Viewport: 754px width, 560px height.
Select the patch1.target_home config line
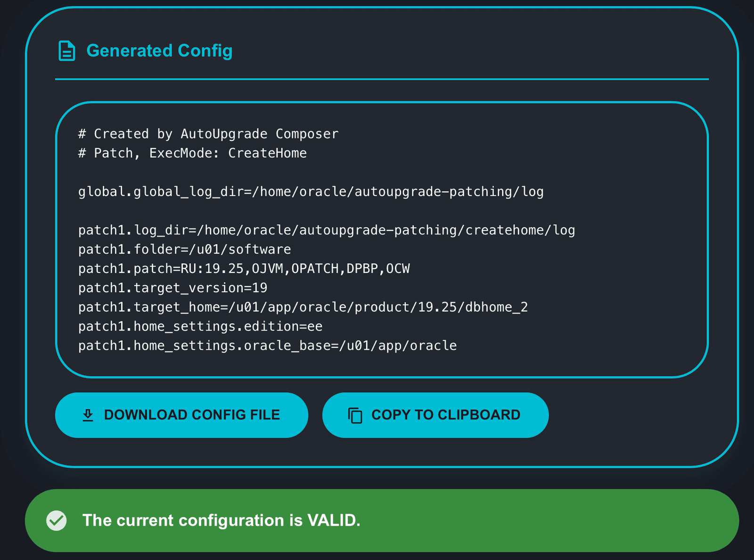303,307
